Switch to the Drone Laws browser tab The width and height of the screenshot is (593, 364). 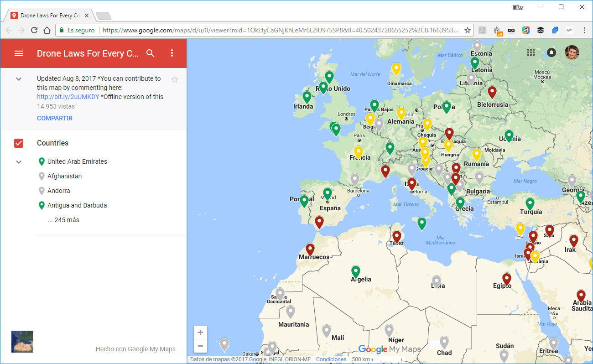tap(46, 14)
